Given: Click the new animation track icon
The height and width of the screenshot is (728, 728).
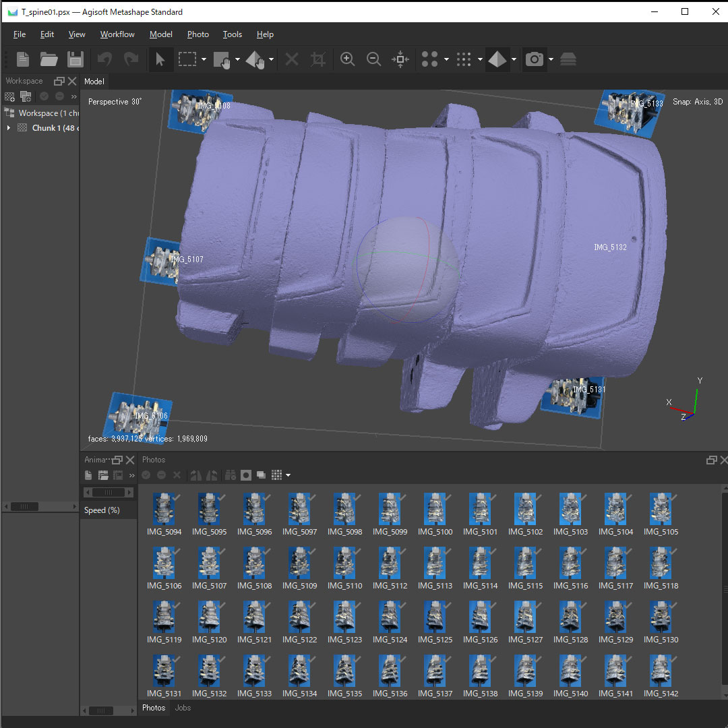Looking at the screenshot, I should pos(88,475).
